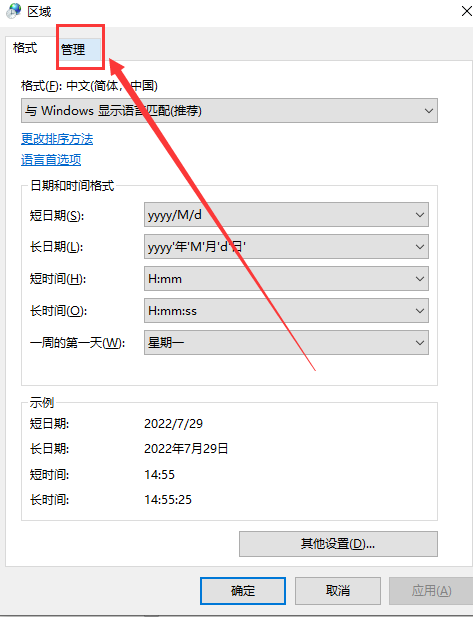
Task: Switch to the 管理 tab
Action: (79, 50)
